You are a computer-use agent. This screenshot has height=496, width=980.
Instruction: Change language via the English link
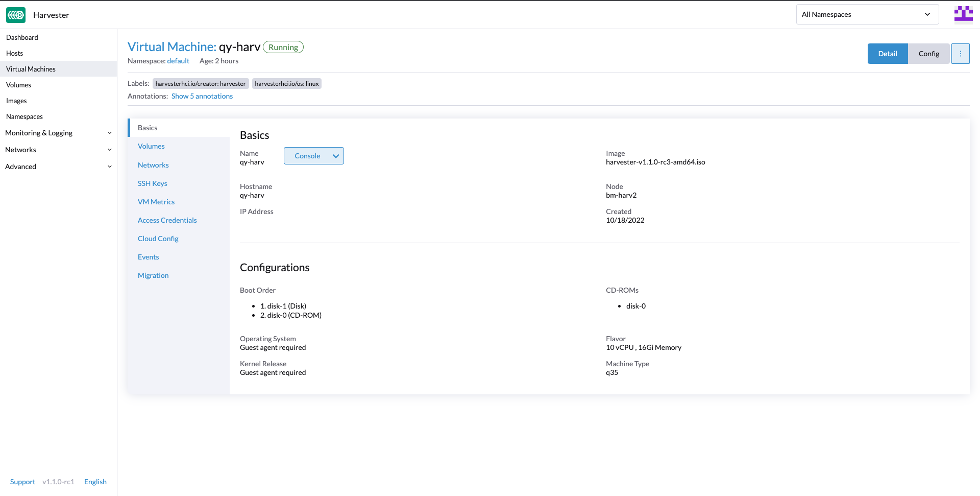coord(95,481)
